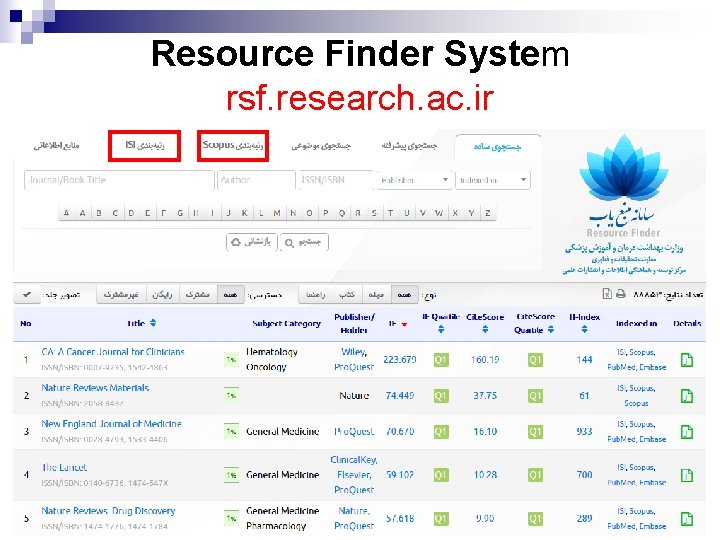Click Wiley publisher link in first row
The height and width of the screenshot is (540, 720).
click(x=354, y=352)
